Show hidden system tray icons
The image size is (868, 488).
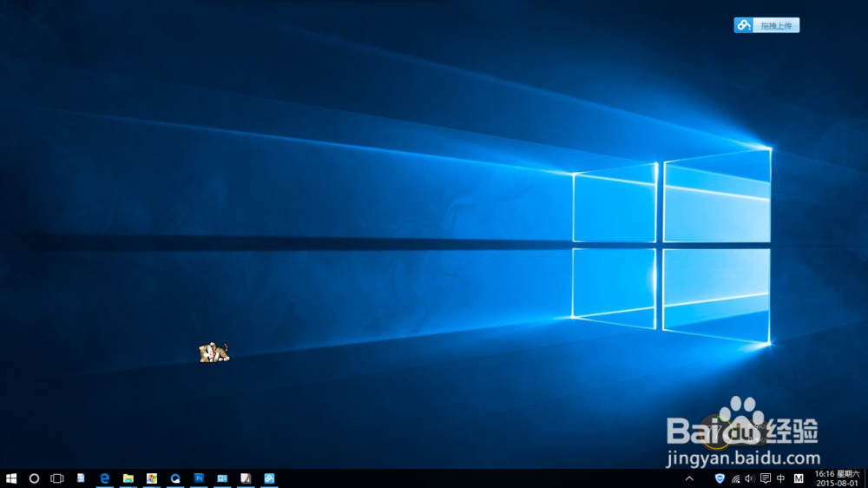coord(689,478)
